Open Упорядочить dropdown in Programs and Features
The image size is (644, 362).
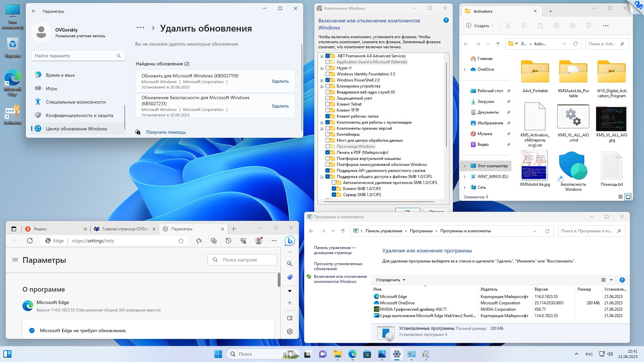tap(390, 280)
